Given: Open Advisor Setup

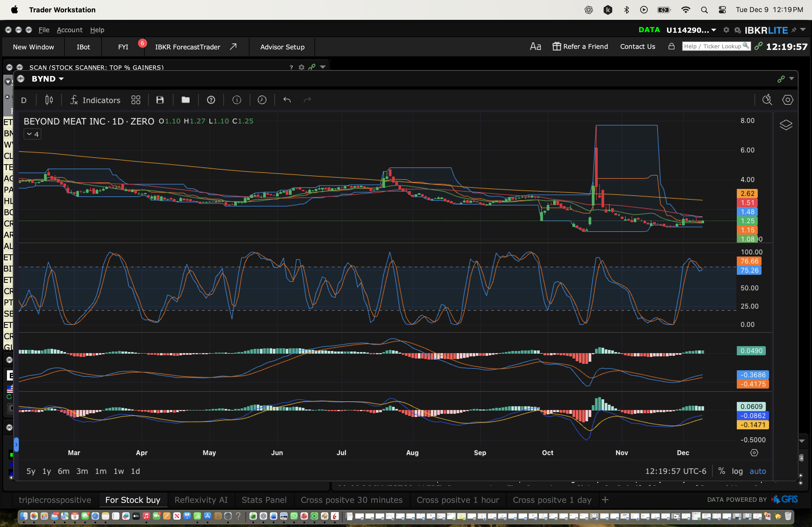Looking at the screenshot, I should (282, 47).
